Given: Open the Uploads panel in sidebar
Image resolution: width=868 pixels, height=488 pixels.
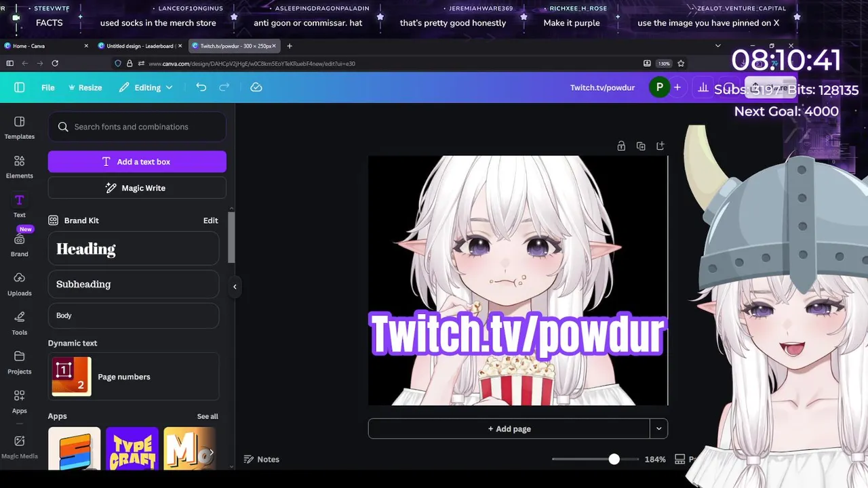Looking at the screenshot, I should click(19, 284).
